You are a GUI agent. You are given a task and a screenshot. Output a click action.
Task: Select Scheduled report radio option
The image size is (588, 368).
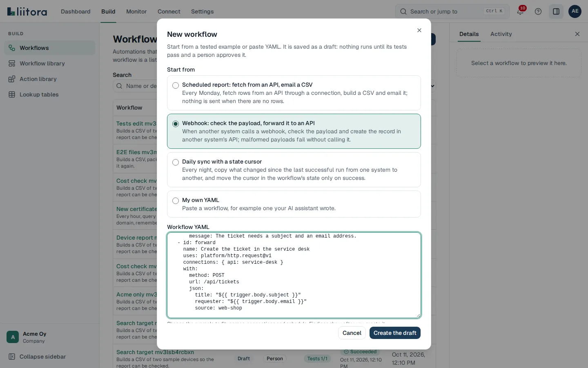(176, 85)
